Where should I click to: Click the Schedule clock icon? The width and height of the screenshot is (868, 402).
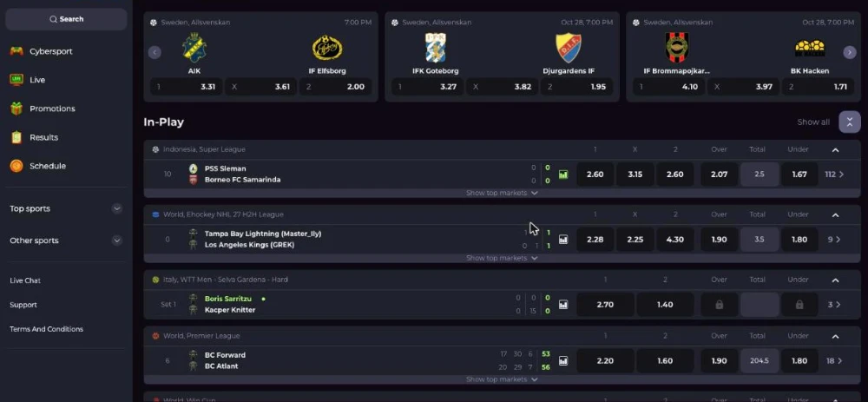[16, 166]
